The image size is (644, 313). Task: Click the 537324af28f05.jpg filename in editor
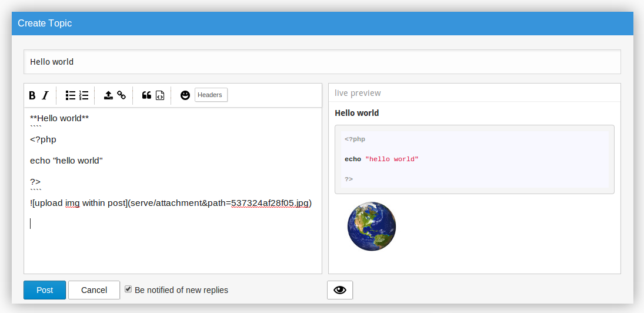click(270, 203)
